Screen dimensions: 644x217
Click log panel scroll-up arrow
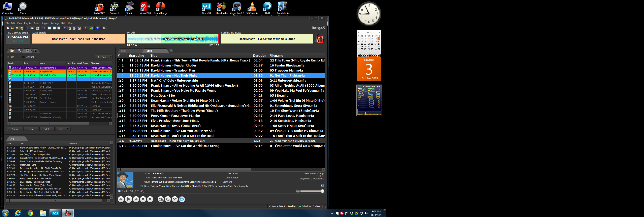coord(112,143)
